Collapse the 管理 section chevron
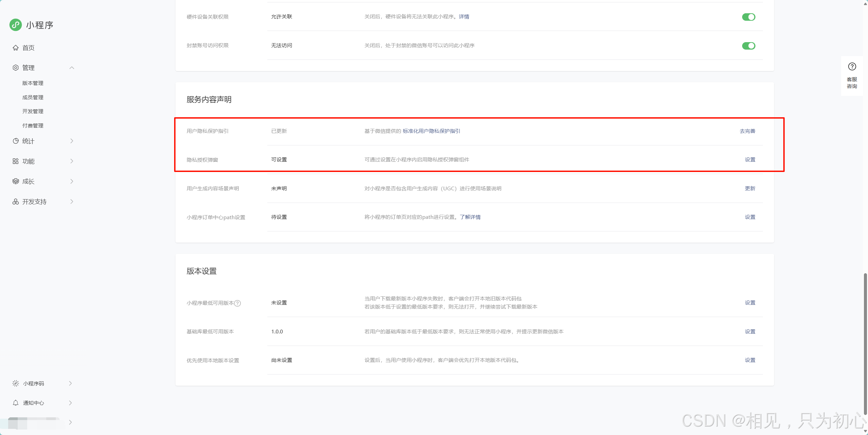 point(72,68)
